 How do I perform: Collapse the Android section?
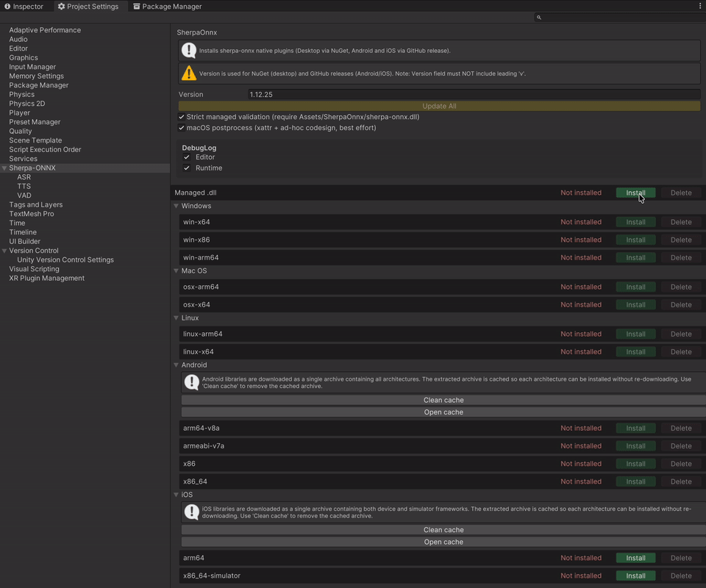pyautogui.click(x=176, y=365)
